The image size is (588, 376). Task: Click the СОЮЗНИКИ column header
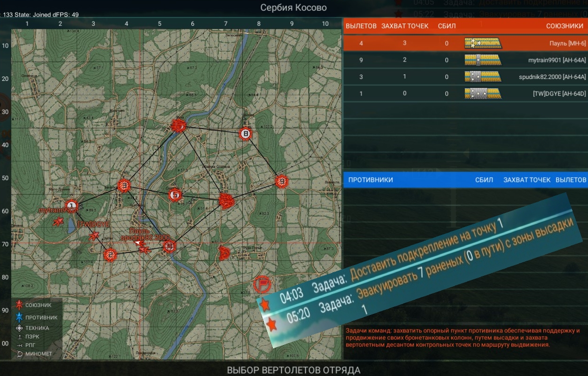[564, 26]
